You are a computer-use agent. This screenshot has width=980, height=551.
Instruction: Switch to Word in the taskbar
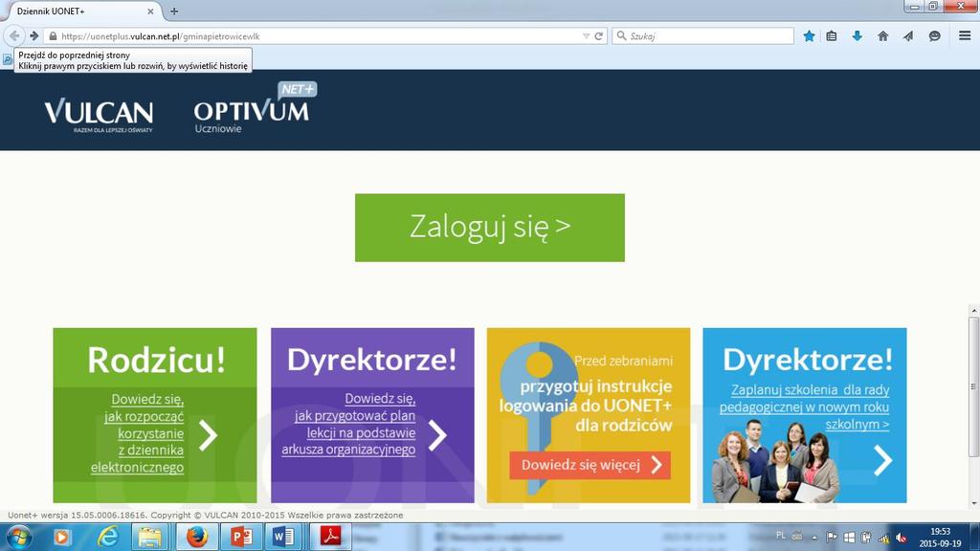pos(283,538)
